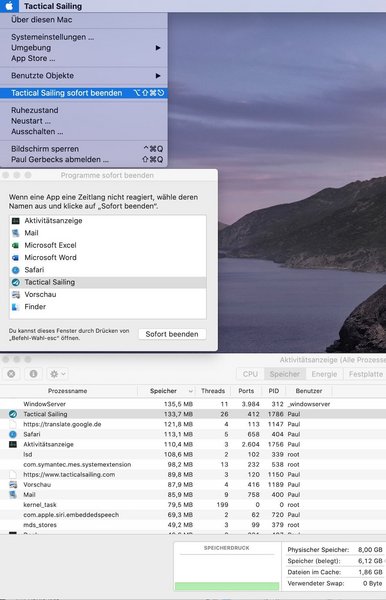Click the stop process toolbar icon
The height and width of the screenshot is (600, 386).
pos(11,374)
